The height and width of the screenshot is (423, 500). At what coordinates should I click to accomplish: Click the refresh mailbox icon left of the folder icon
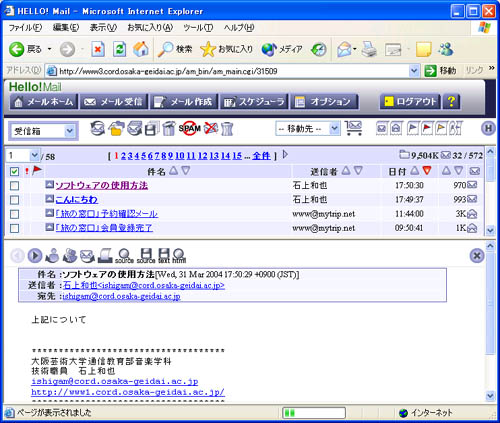[x=97, y=128]
